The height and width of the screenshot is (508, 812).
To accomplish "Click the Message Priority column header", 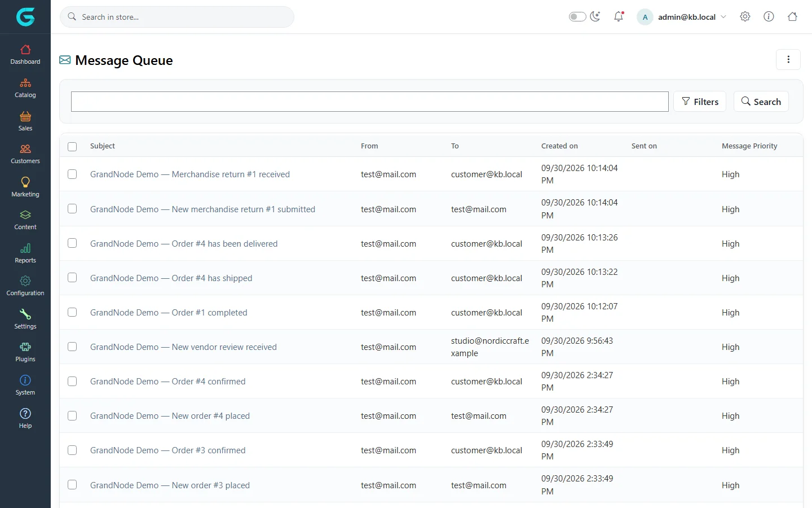I will pyautogui.click(x=749, y=146).
